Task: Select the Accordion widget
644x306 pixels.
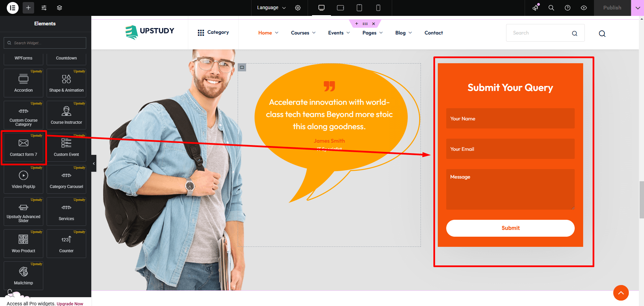Action: coord(23,83)
